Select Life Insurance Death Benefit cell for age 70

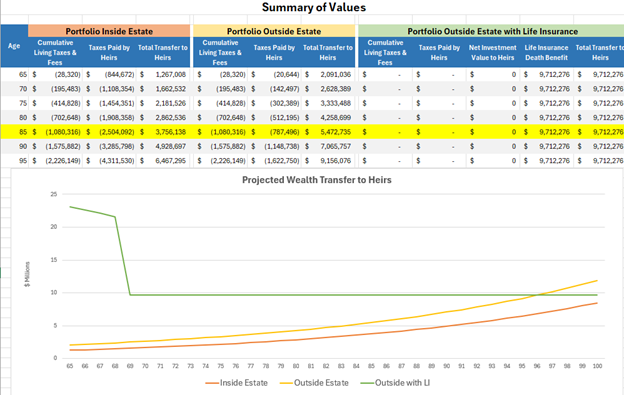tap(547, 89)
